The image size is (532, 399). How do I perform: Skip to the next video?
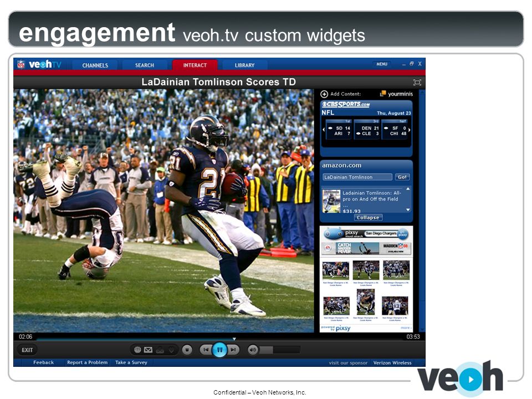(x=233, y=350)
